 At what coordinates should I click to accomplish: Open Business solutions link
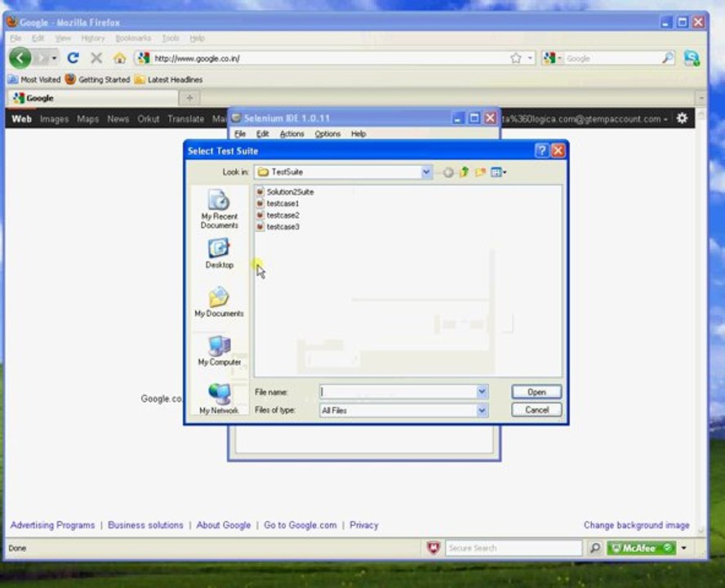pos(145,525)
